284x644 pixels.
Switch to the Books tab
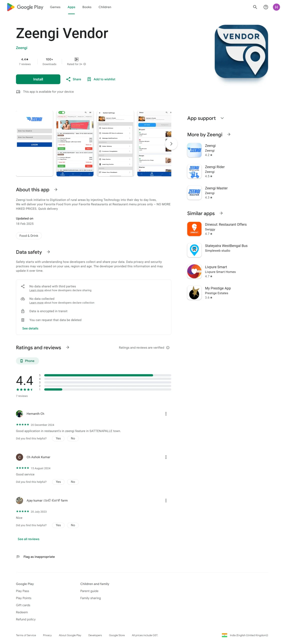87,7
